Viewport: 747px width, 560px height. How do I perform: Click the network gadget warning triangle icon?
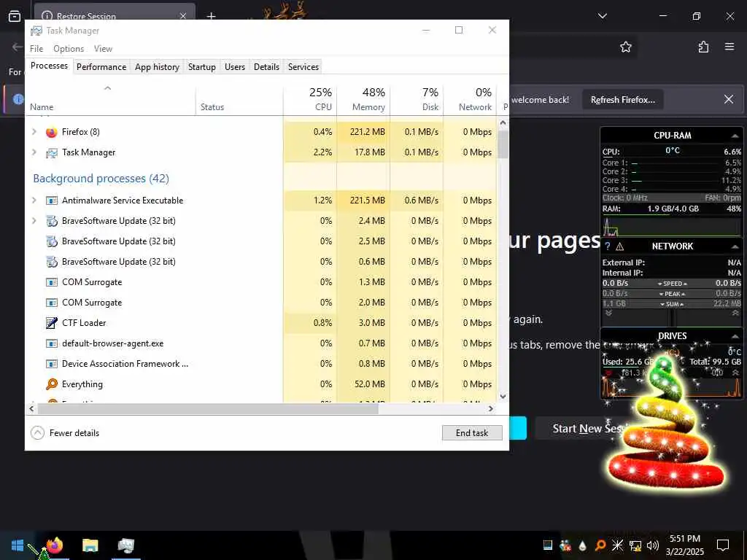coord(620,246)
